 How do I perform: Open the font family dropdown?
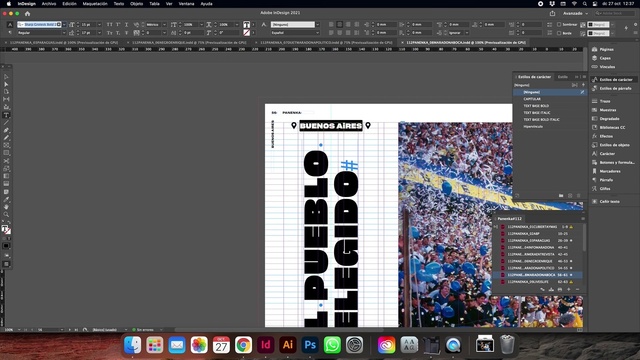click(x=64, y=24)
